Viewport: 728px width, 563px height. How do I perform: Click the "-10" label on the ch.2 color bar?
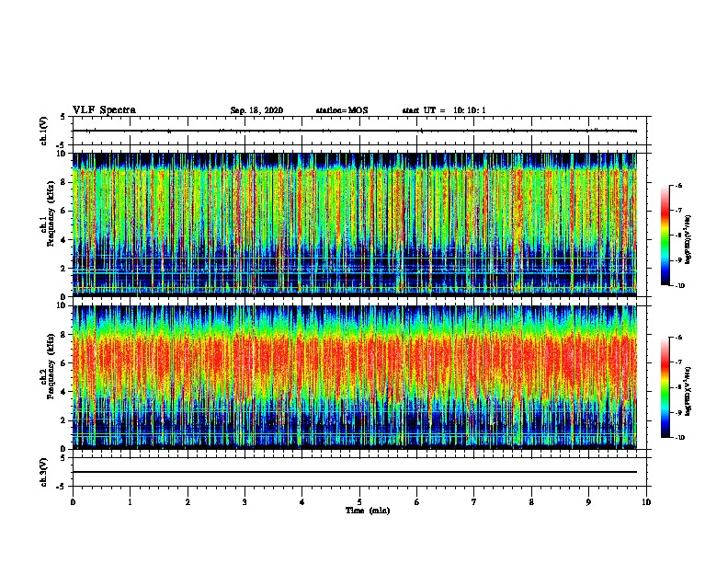(x=679, y=438)
